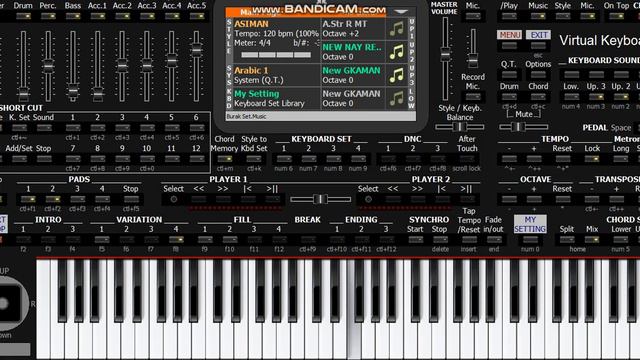This screenshot has width=640, height=360.
Task: Toggle the Acc.3 track mute button
Action: click(147, 16)
